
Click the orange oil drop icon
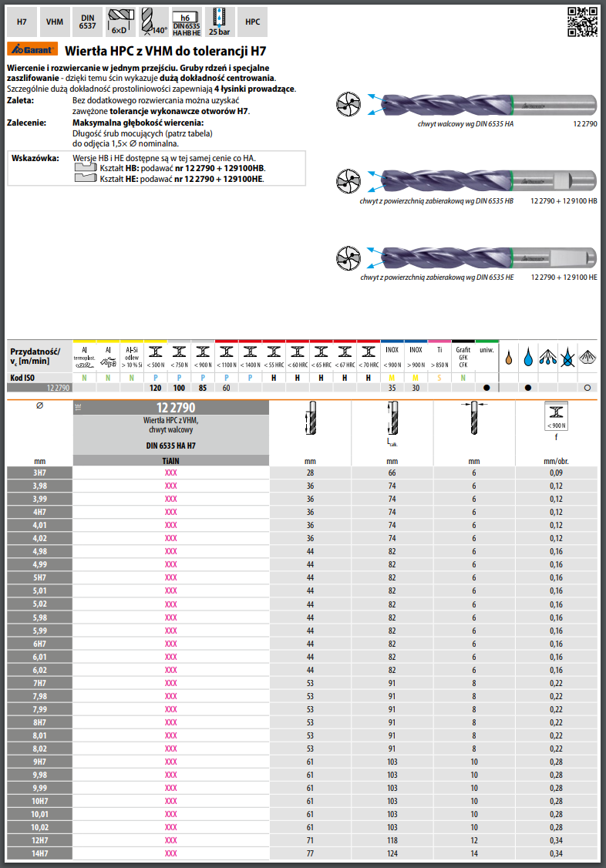509,358
